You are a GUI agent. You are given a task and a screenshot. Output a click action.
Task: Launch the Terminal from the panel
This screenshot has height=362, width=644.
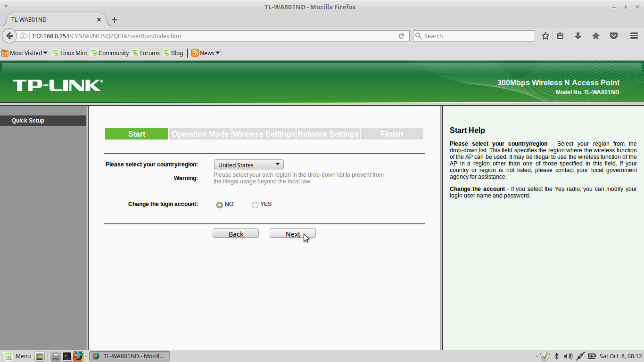pyautogui.click(x=67, y=356)
